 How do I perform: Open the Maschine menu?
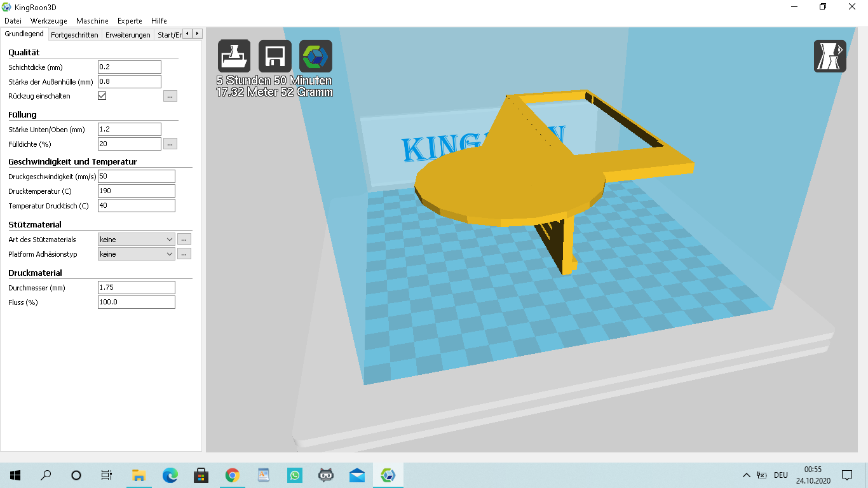point(92,21)
